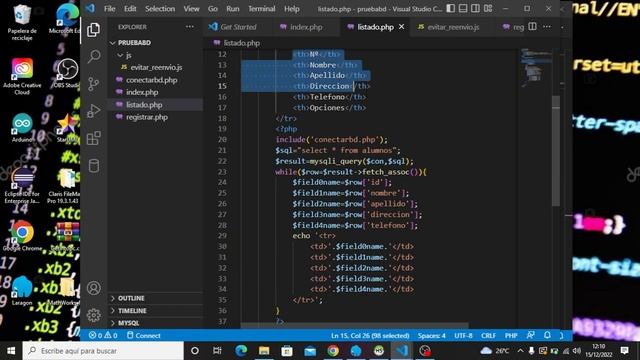Open the database view in activity bar
The height and width of the screenshot is (360, 640).
click(93, 166)
